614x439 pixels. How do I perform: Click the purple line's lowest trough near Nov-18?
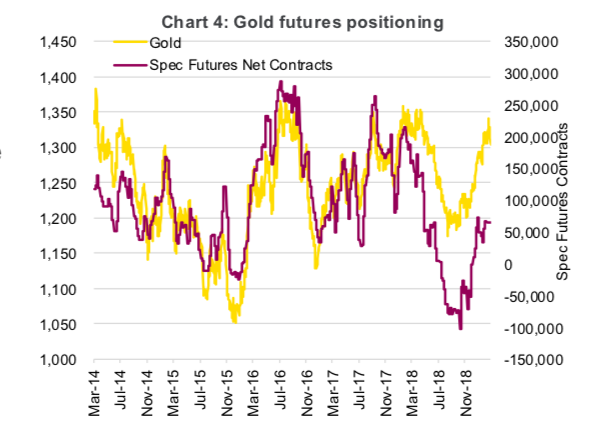[460, 328]
